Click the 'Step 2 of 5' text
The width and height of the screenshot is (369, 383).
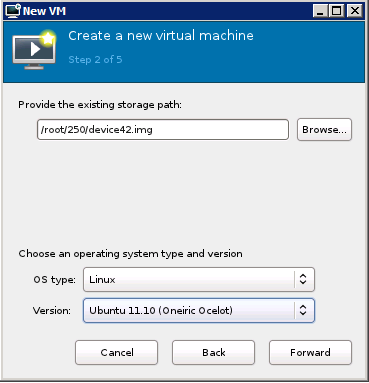pos(95,60)
